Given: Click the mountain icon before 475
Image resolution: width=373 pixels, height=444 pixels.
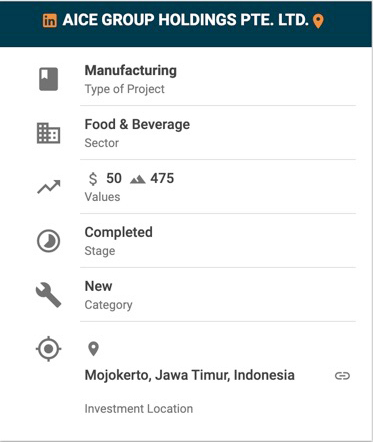Looking at the screenshot, I should (x=137, y=180).
